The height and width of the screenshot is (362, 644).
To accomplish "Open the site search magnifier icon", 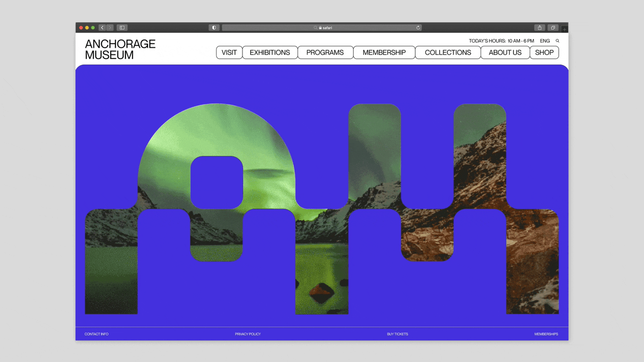I will [x=558, y=41].
